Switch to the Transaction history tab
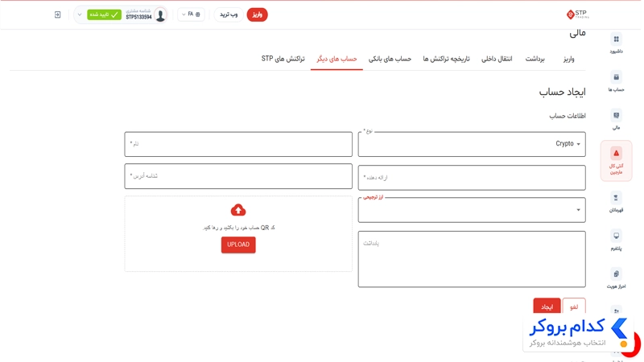 [446, 59]
